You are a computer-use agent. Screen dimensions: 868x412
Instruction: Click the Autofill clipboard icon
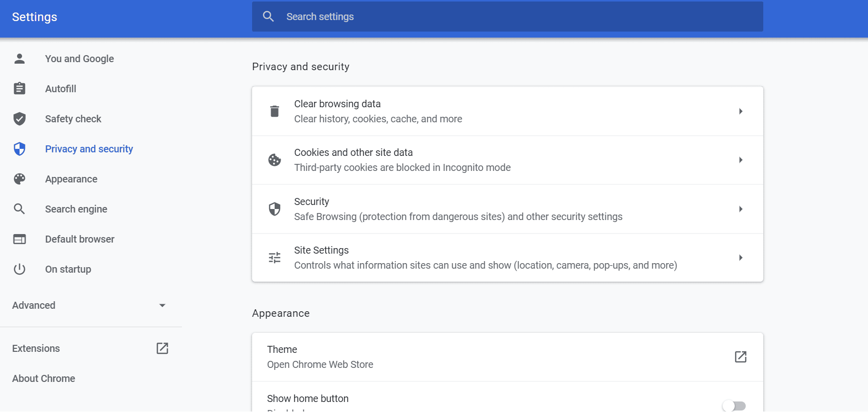[20, 89]
